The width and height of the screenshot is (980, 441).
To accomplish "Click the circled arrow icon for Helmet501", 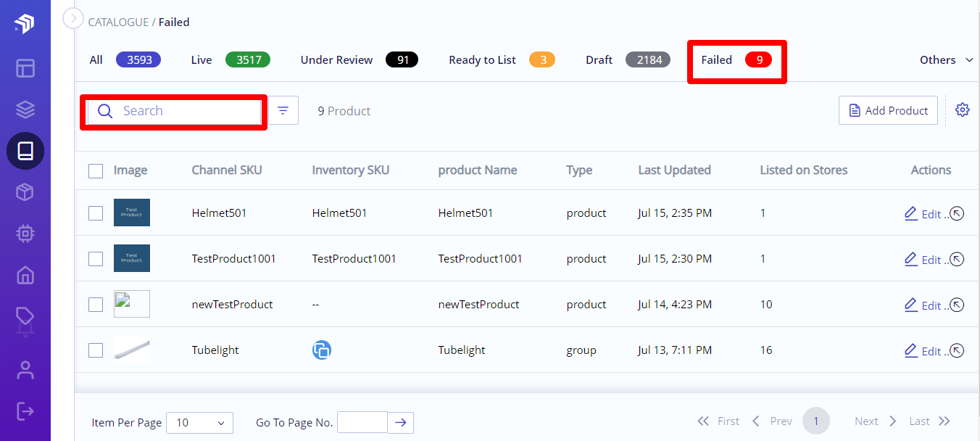I will 957,213.
